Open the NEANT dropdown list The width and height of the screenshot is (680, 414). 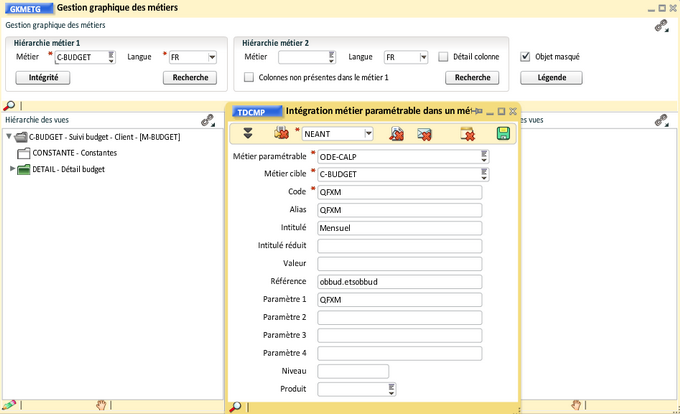tap(368, 133)
